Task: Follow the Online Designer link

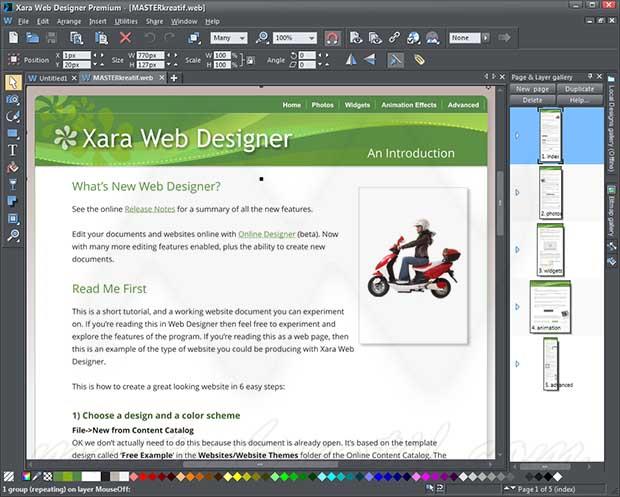Action: [x=267, y=234]
